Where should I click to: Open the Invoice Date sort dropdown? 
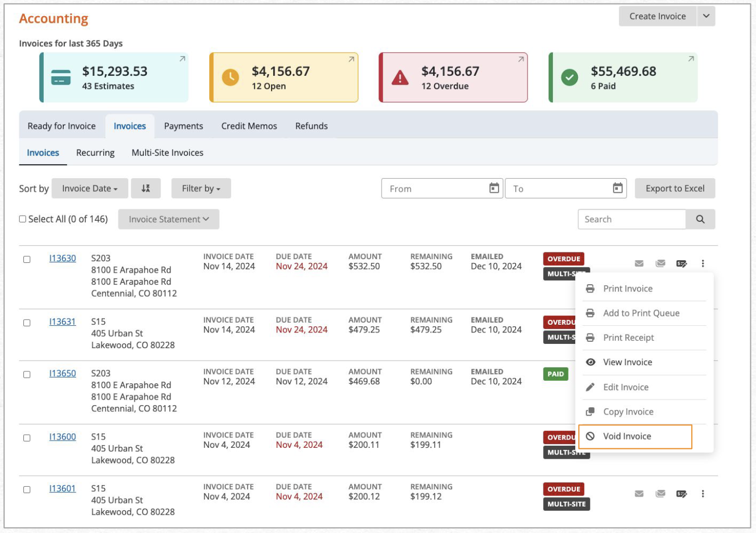click(90, 188)
